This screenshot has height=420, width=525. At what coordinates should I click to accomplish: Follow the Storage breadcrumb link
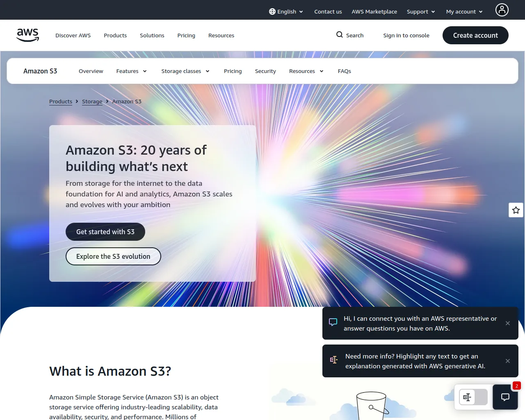92,101
